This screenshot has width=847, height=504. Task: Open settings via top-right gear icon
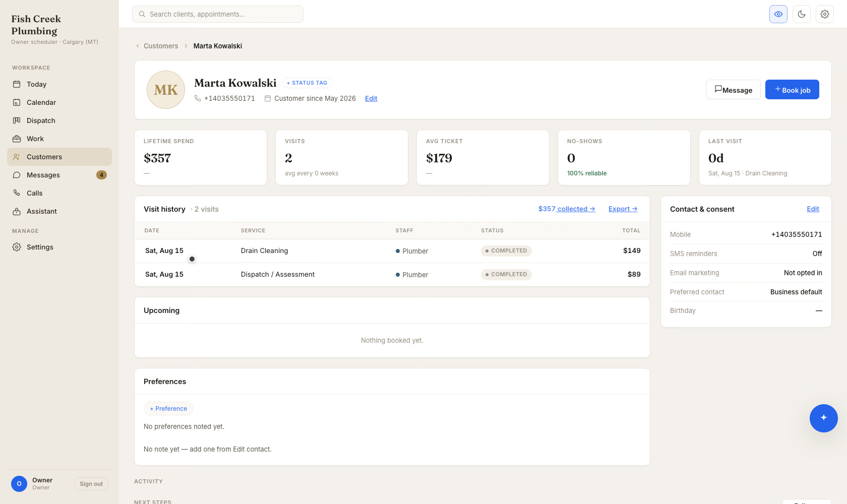pos(825,14)
